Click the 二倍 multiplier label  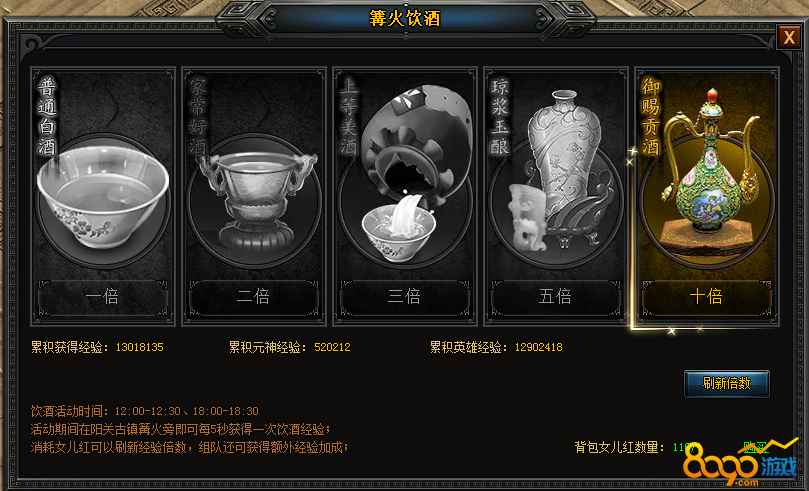(253, 297)
